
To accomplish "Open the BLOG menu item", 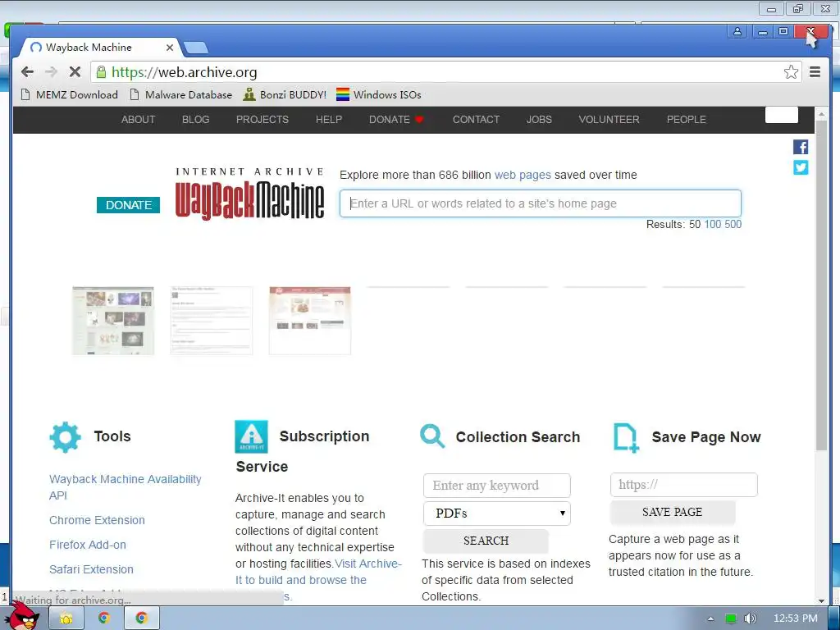I will click(195, 120).
